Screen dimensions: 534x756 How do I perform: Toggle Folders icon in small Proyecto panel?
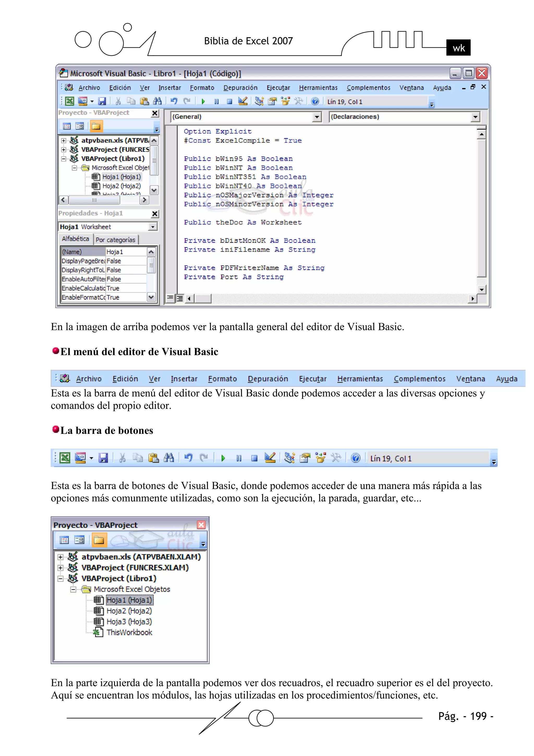[96, 126]
